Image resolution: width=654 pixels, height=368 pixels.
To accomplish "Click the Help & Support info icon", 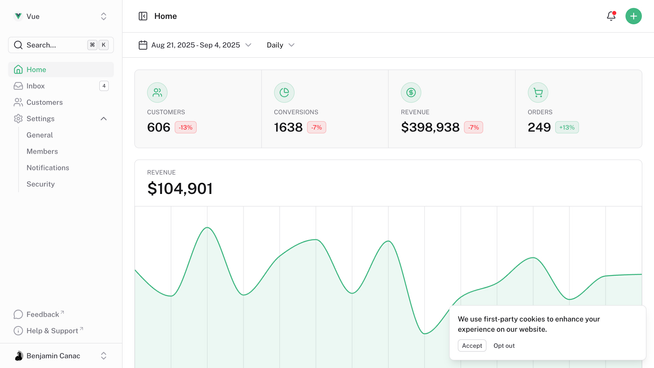I will point(18,331).
